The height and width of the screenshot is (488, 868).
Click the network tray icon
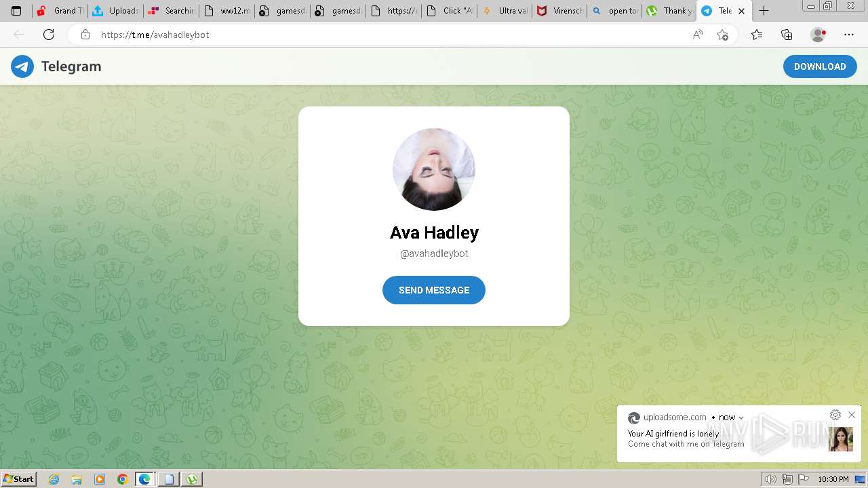[787, 479]
